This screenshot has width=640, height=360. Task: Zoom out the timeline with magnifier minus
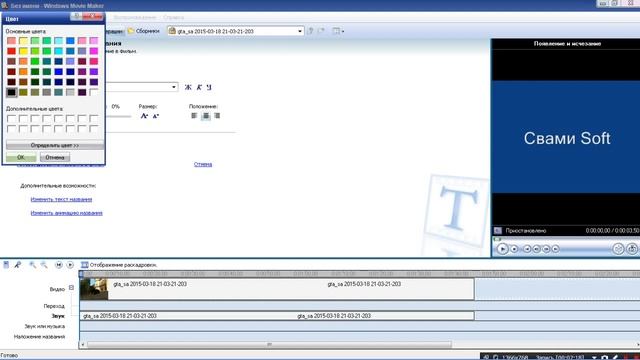(x=44, y=265)
